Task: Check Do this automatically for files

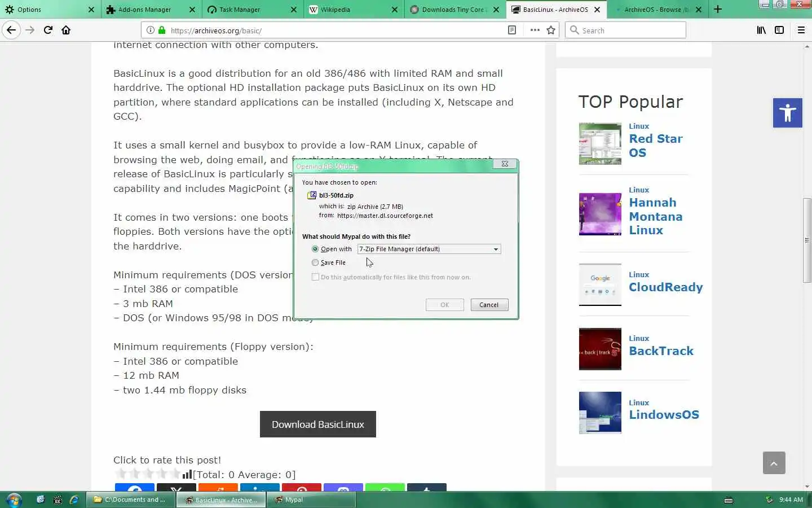Action: coord(315,277)
